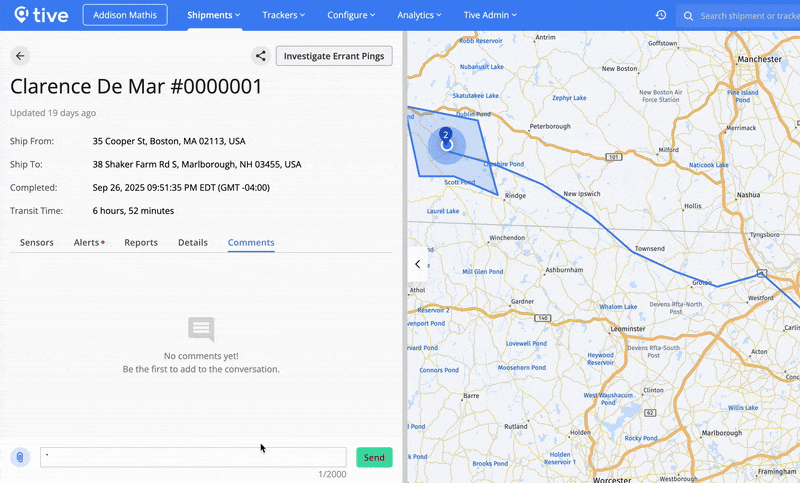Click the Route 140 highway shield on map
The image size is (800, 483).
[x=542, y=318]
